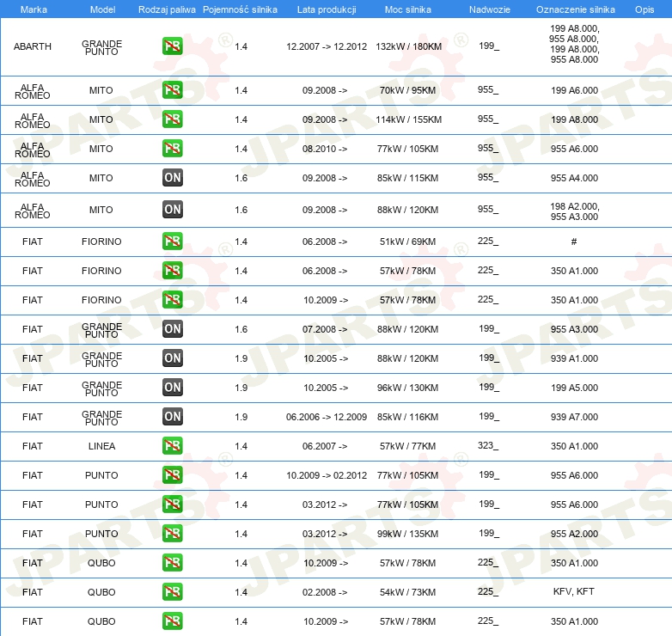The image size is (672, 636).
Task: Click the ON icon for Grande Punto 96kW
Action: (172, 388)
